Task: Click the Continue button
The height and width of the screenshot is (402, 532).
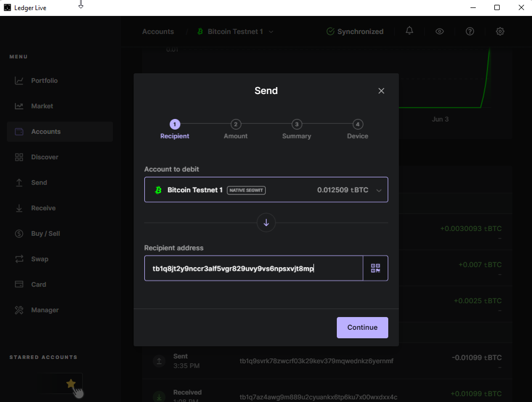Action: pyautogui.click(x=362, y=328)
